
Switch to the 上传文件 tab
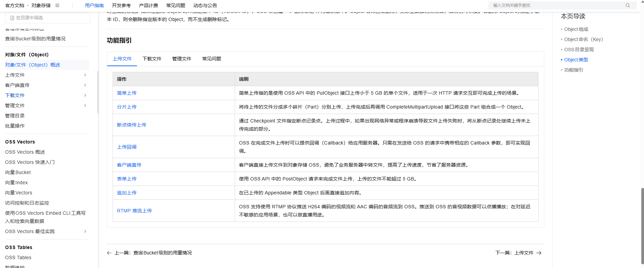[122, 59]
